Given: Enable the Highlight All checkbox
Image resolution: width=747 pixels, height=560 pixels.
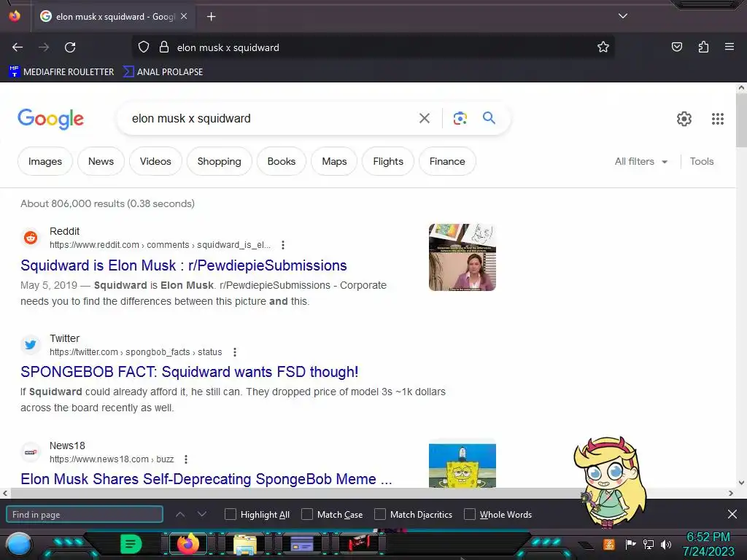Looking at the screenshot, I should (x=230, y=514).
